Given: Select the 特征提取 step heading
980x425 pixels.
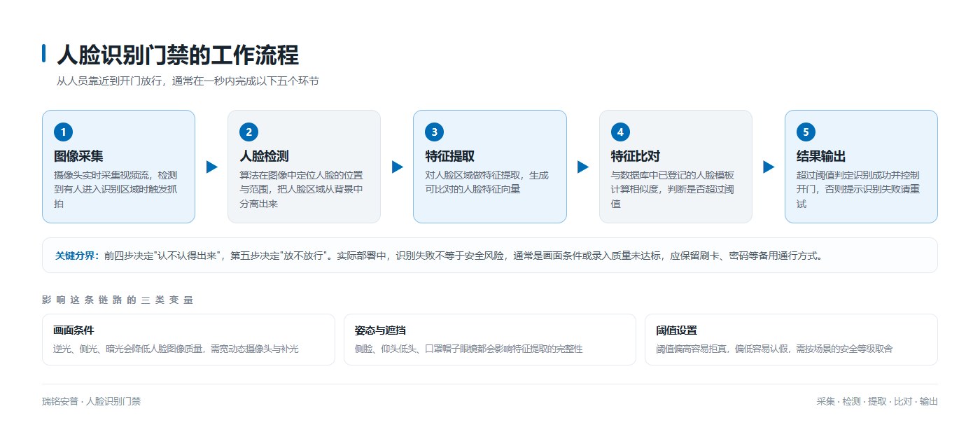Looking at the screenshot, I should [x=449, y=156].
